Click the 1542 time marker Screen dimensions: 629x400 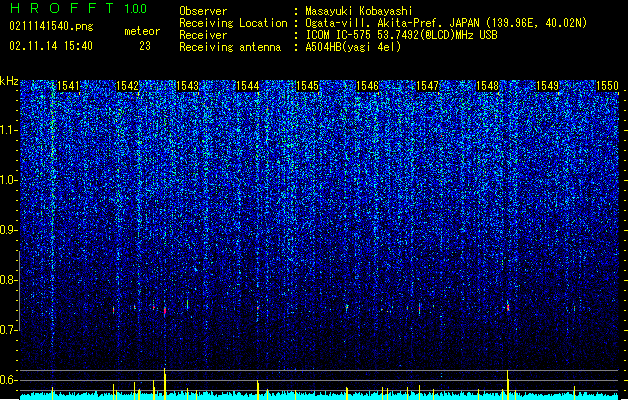pos(127,86)
